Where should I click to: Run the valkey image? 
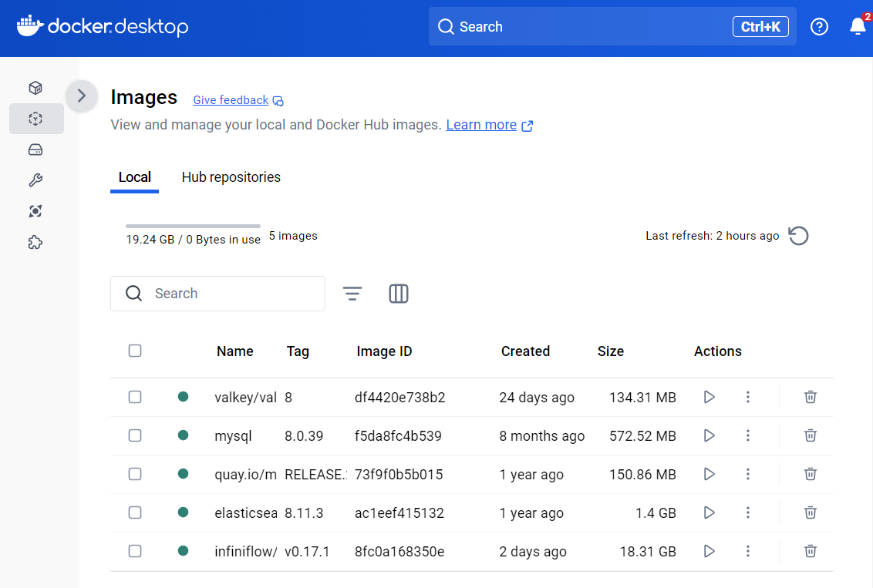(709, 397)
